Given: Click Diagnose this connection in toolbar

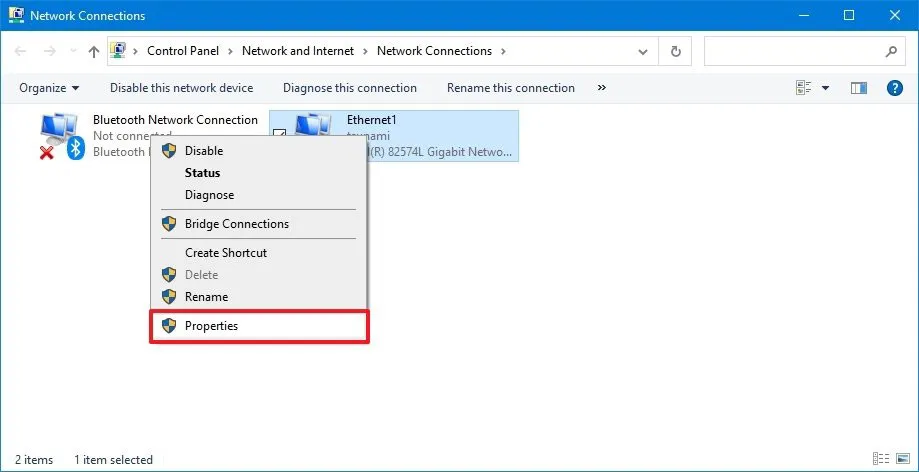Looking at the screenshot, I should [x=349, y=88].
